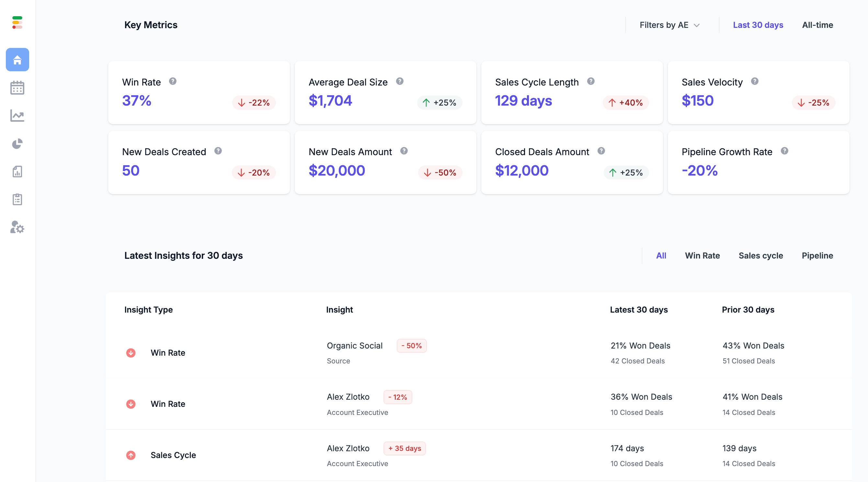The height and width of the screenshot is (482, 868).
Task: Select Sales cycle insights filter tab
Action: [761, 255]
